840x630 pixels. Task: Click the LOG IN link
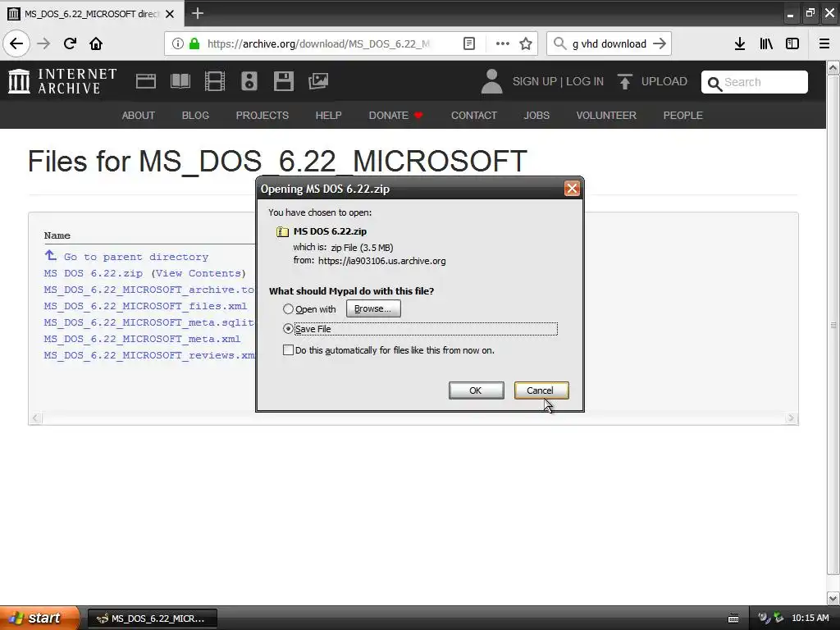point(584,81)
